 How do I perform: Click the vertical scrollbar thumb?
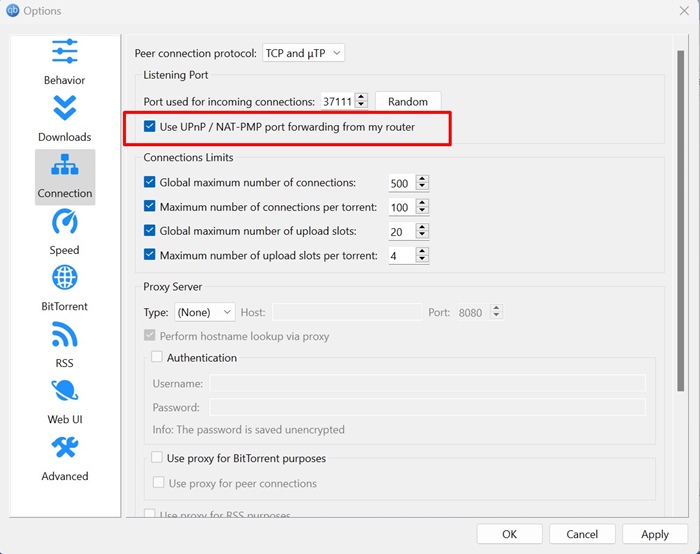point(680,221)
